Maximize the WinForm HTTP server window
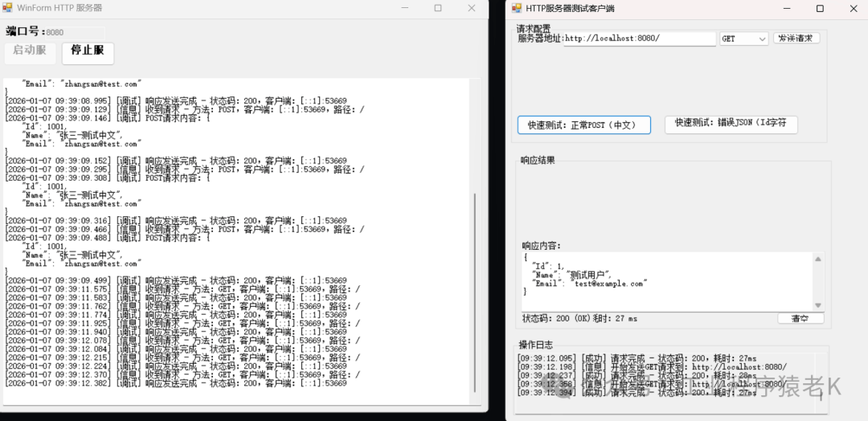 click(x=438, y=8)
